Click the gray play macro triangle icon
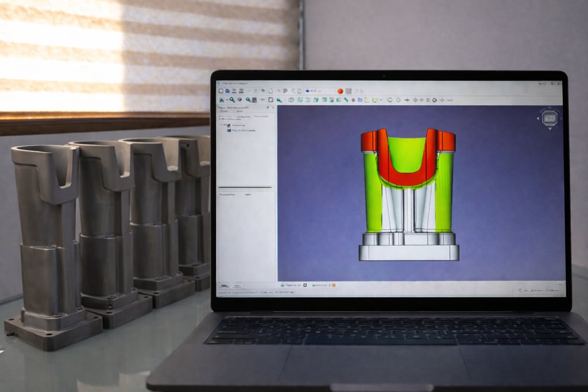The width and height of the screenshot is (588, 392). pyautogui.click(x=362, y=91)
